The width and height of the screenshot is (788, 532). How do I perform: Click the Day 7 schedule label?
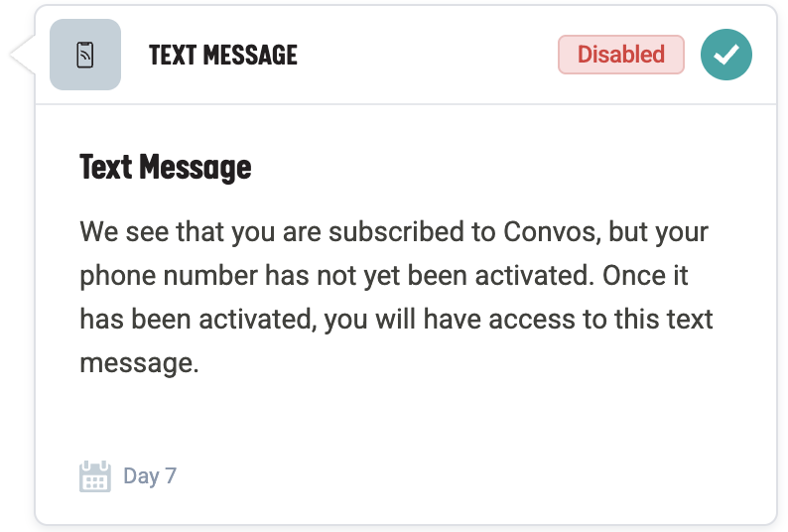(x=150, y=476)
